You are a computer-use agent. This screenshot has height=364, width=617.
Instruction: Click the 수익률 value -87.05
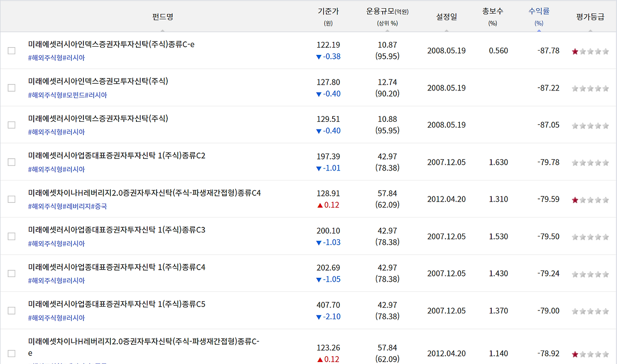point(549,125)
